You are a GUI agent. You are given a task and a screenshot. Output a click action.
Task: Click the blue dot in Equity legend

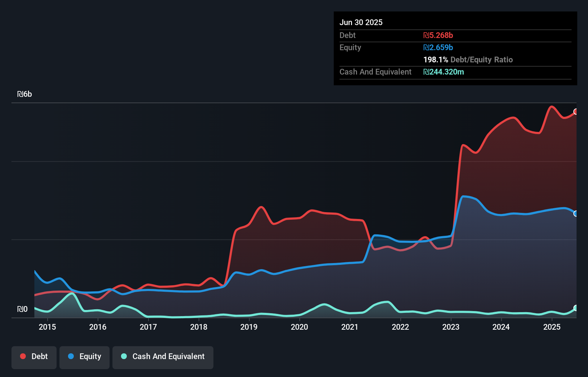pyautogui.click(x=71, y=356)
